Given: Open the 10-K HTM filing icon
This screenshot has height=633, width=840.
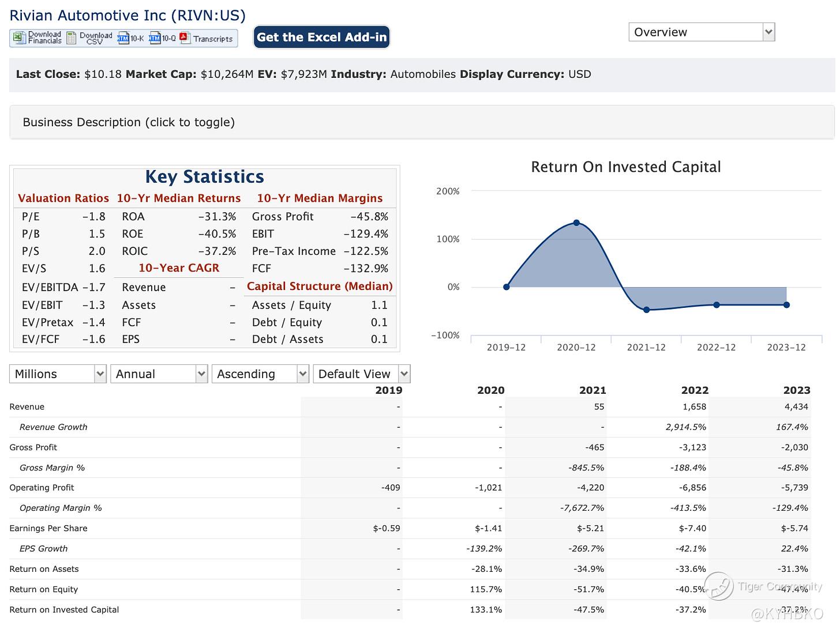Looking at the screenshot, I should [123, 39].
